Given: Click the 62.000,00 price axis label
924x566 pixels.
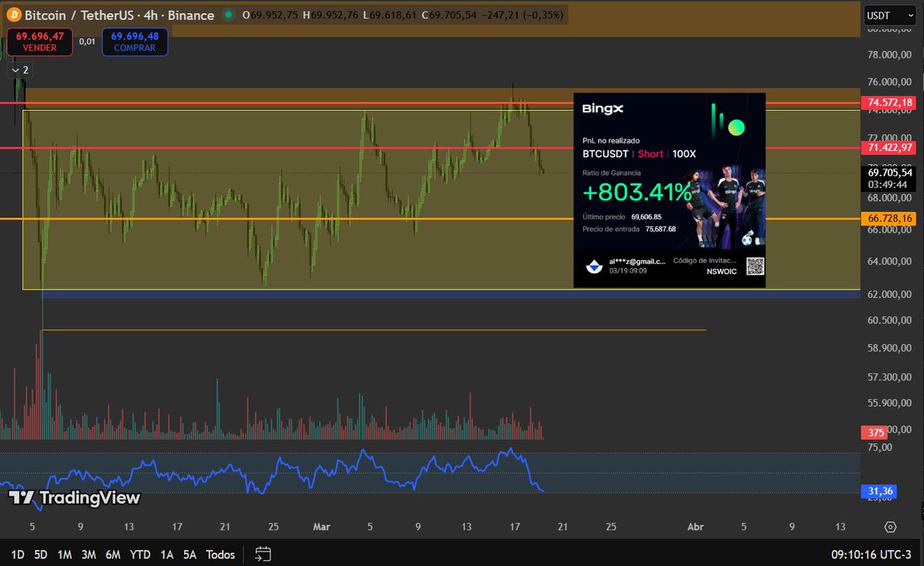Looking at the screenshot, I should 889,294.
